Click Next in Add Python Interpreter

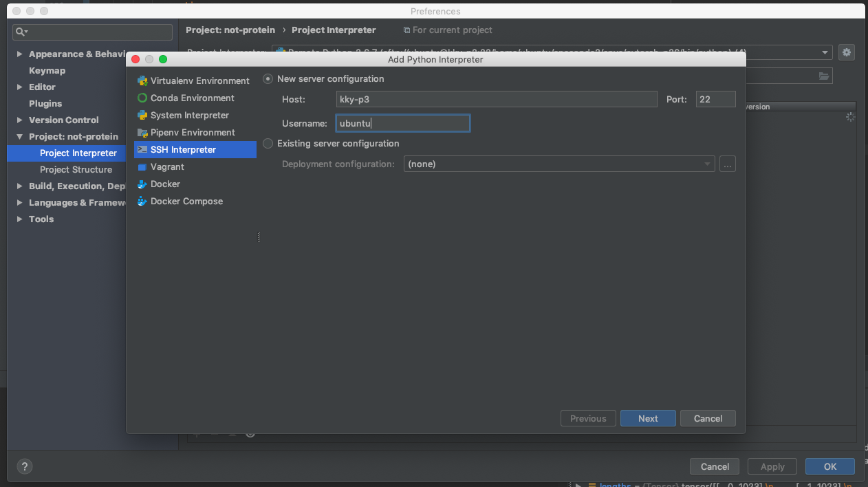(x=648, y=418)
